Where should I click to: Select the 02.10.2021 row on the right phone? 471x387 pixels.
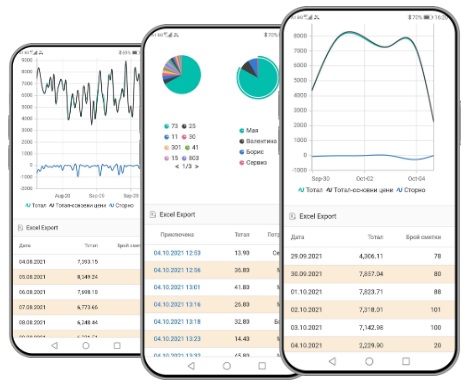tap(369, 309)
